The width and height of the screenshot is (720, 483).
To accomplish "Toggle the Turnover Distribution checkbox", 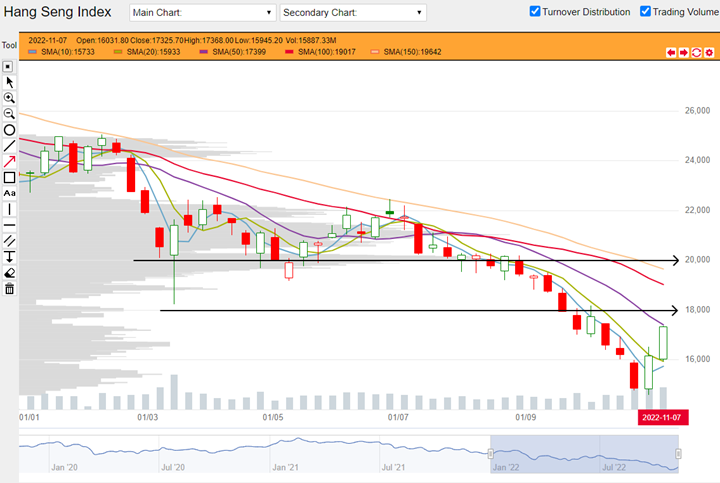I will (x=535, y=11).
